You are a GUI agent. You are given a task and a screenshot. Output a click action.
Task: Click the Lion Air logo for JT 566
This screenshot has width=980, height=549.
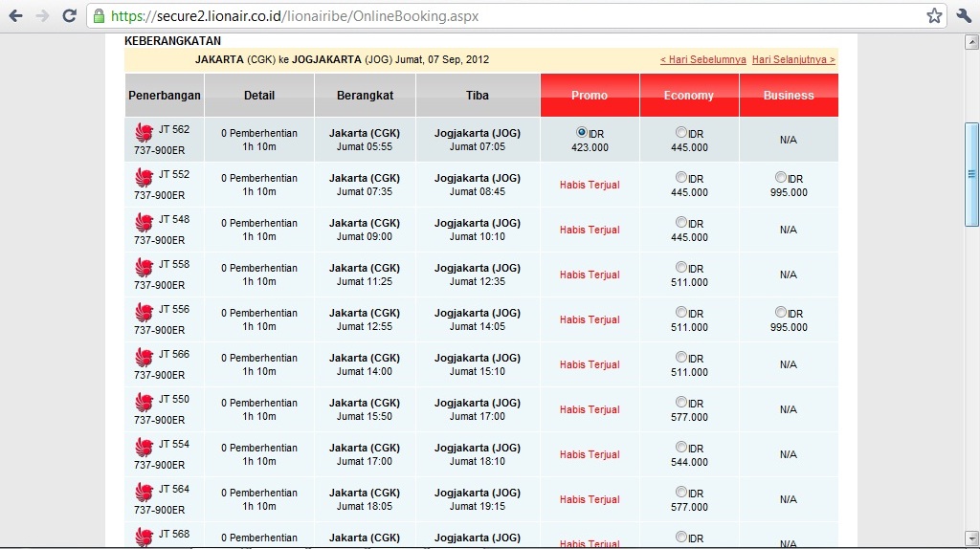click(x=144, y=358)
